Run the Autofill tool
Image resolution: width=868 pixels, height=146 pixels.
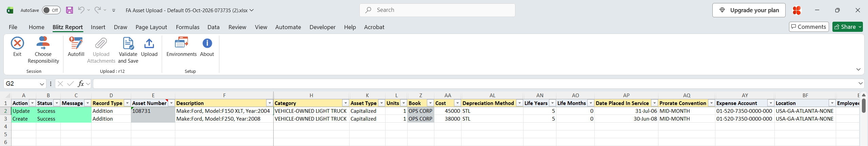pos(76,47)
